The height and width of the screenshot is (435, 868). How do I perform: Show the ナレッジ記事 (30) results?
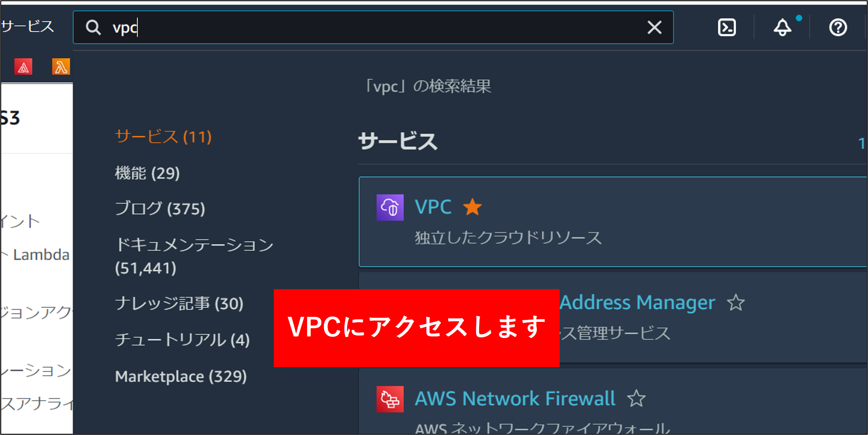tap(179, 303)
